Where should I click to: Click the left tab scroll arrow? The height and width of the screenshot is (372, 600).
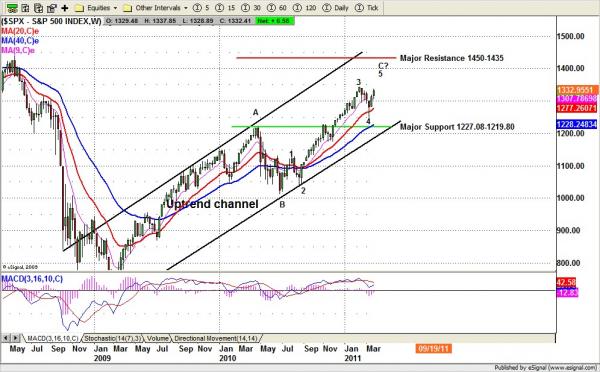point(6,338)
